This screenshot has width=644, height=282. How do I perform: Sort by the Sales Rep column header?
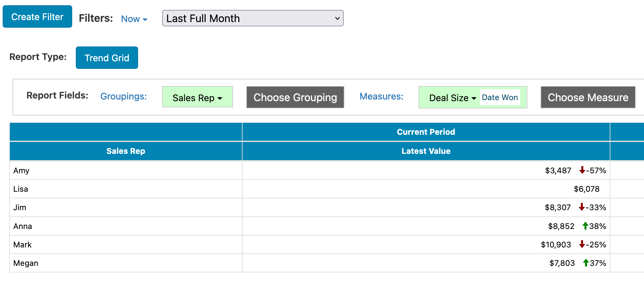point(126,151)
